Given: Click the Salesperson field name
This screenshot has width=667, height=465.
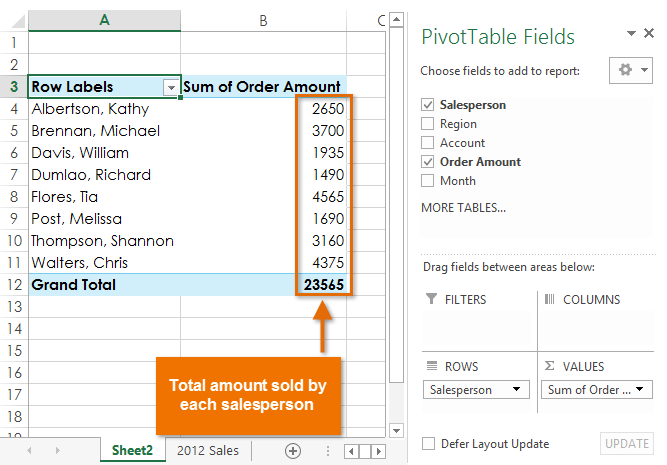Looking at the screenshot, I should [473, 105].
